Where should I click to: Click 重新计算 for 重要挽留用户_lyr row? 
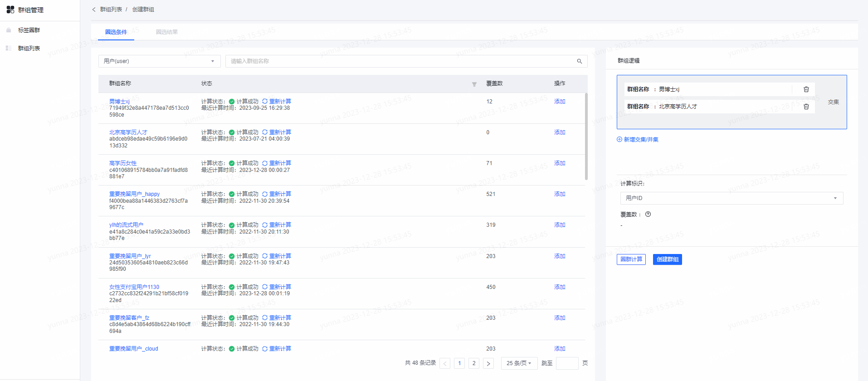click(x=277, y=256)
